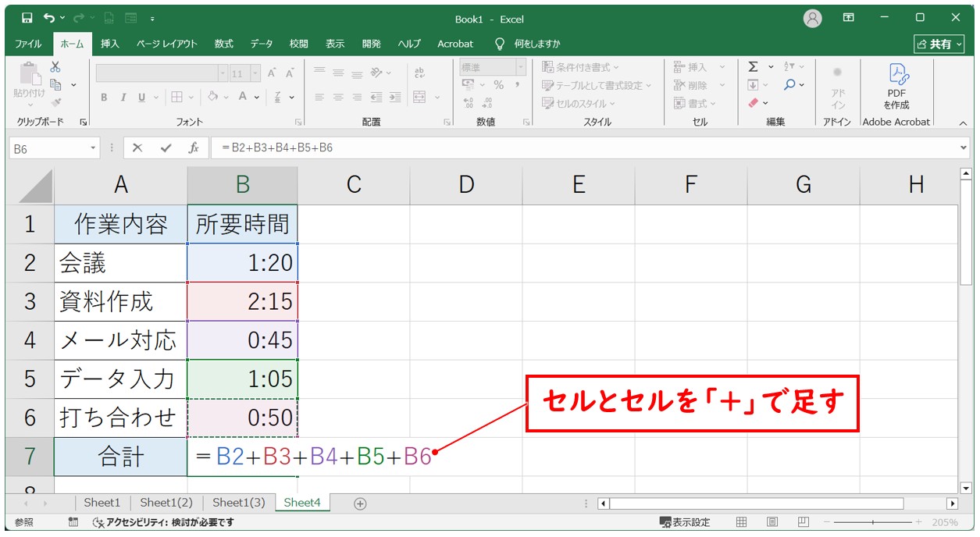Click the Accessibility status bar indicator

pyautogui.click(x=163, y=523)
